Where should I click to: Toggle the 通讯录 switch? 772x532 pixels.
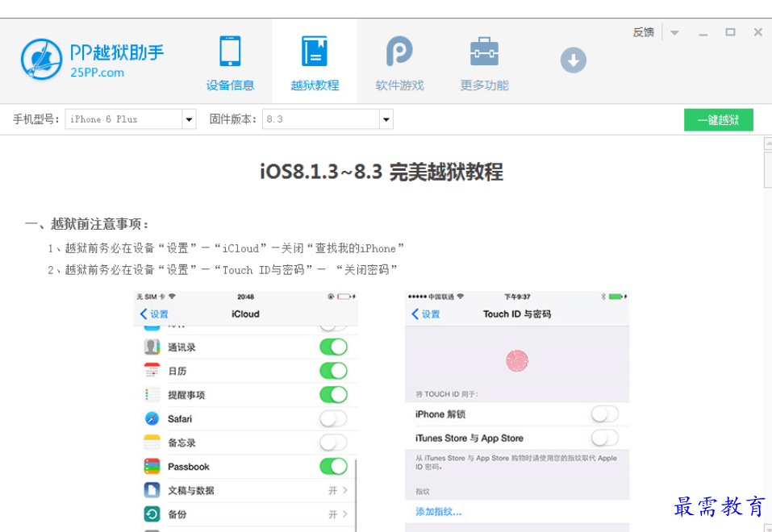333,347
